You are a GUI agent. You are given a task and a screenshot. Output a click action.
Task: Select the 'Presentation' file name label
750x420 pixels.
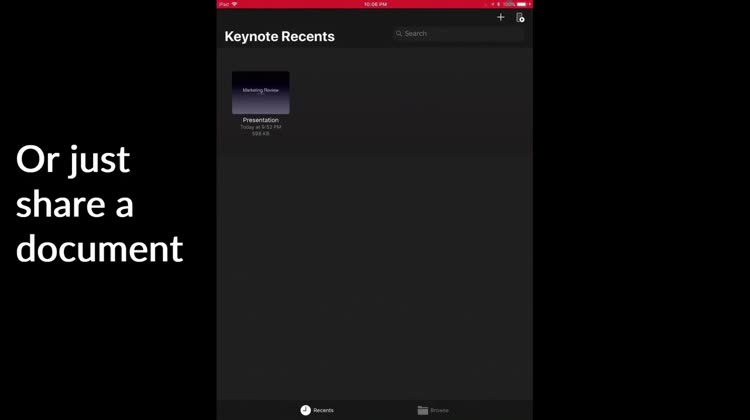click(261, 120)
